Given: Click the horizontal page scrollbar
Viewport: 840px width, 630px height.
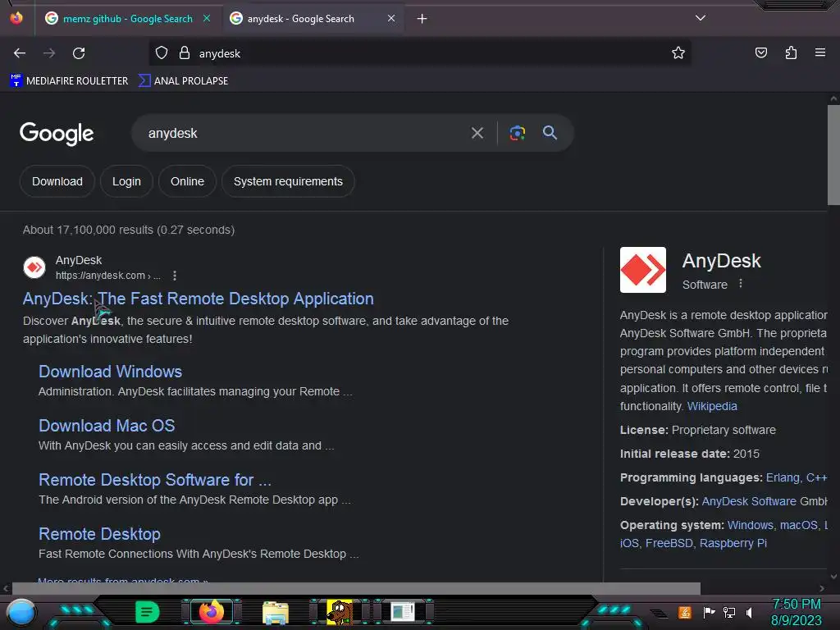Looking at the screenshot, I should click(x=356, y=588).
